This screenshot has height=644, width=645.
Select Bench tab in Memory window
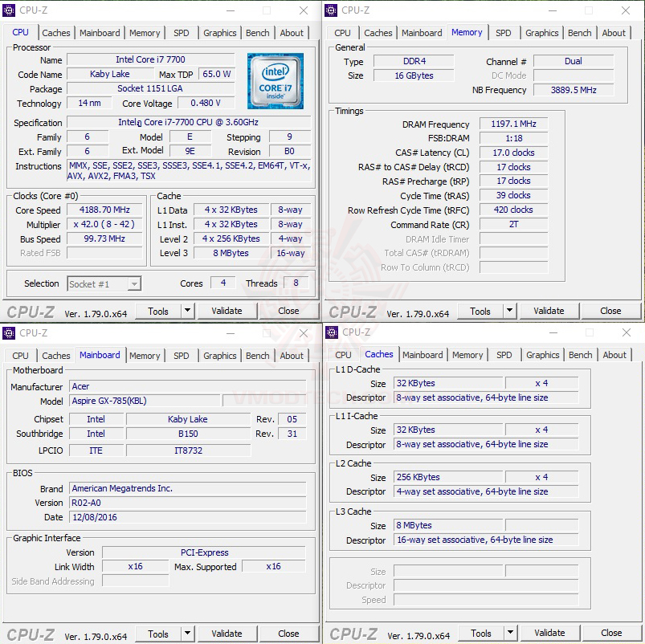(x=580, y=33)
